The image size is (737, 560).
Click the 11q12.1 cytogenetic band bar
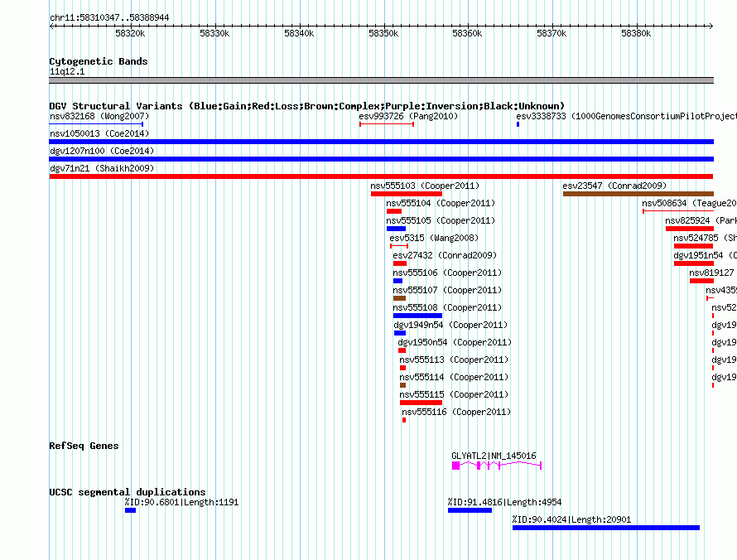point(381,80)
